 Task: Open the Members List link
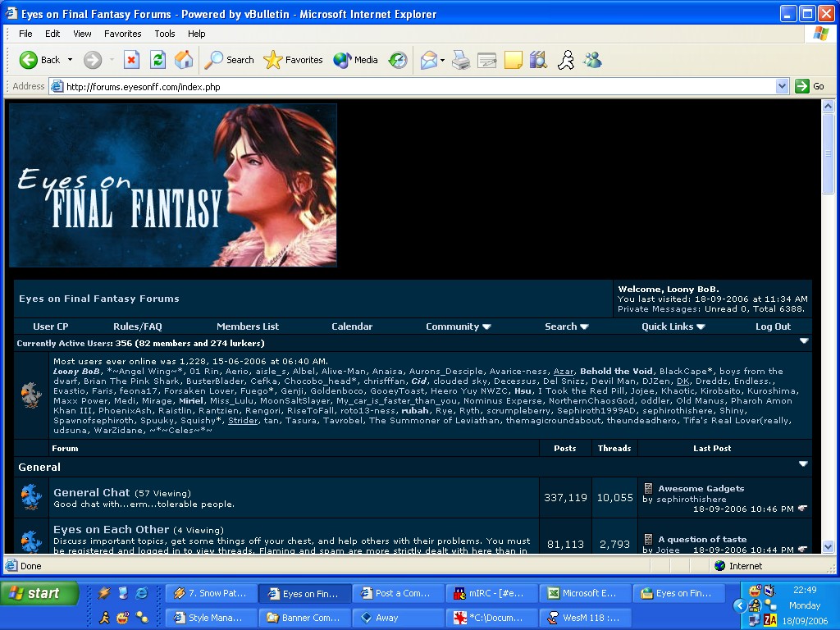pos(248,326)
